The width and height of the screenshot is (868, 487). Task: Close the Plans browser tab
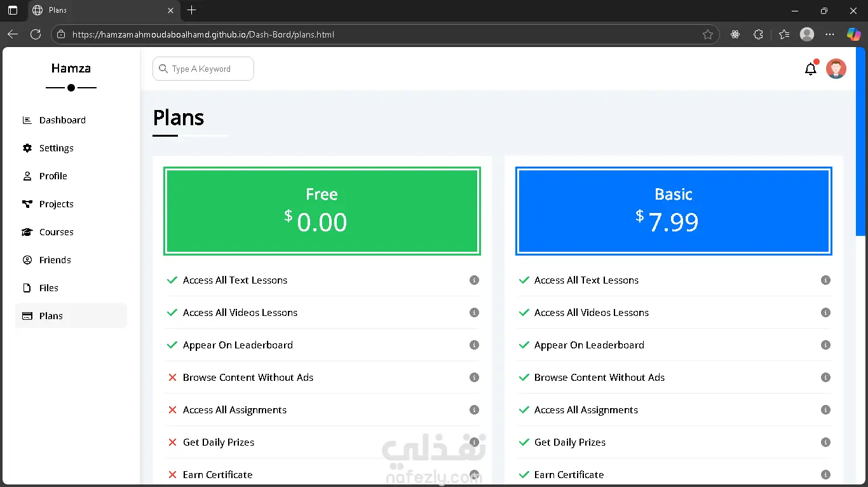click(x=170, y=10)
